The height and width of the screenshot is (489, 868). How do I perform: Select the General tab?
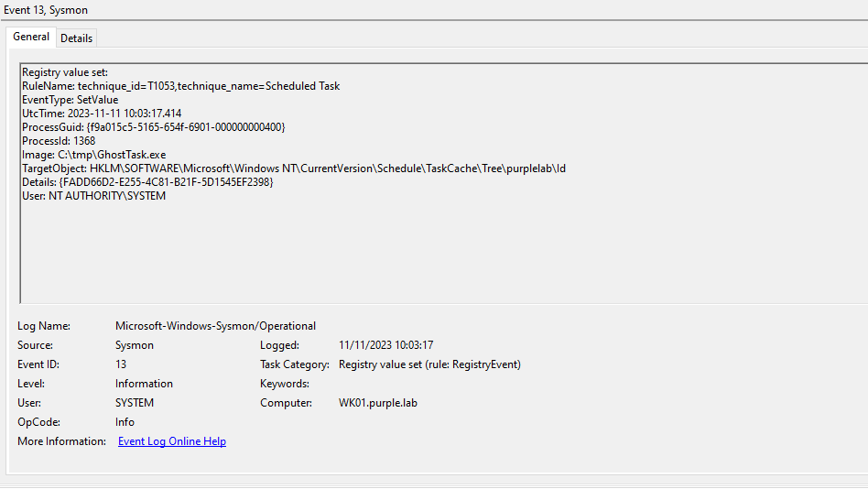click(31, 37)
